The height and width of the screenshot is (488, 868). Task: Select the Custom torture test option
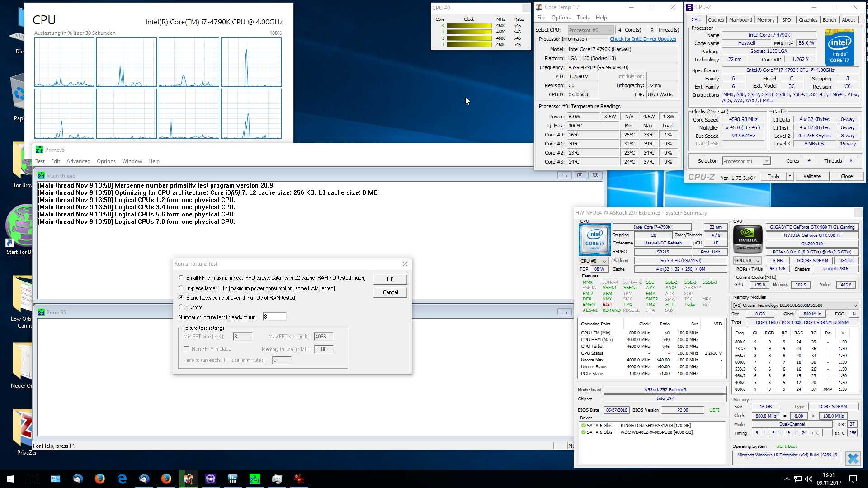(x=181, y=307)
